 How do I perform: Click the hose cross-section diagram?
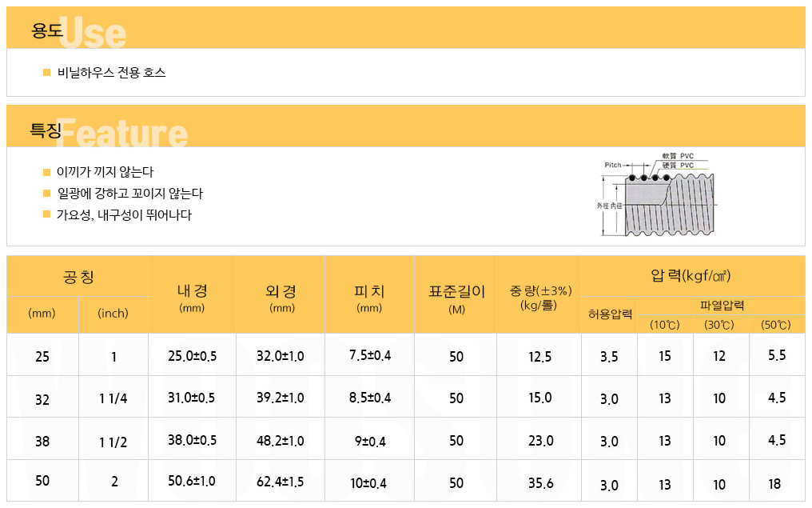(655, 194)
